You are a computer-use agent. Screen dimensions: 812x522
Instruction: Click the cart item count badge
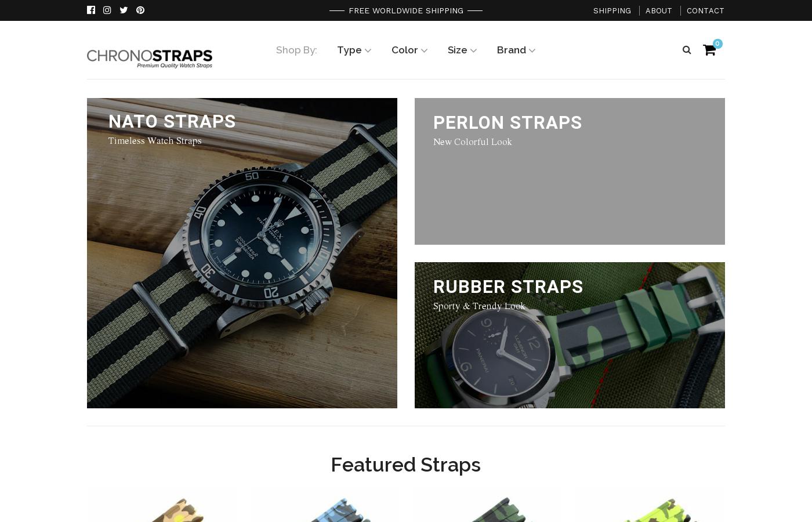(x=717, y=43)
